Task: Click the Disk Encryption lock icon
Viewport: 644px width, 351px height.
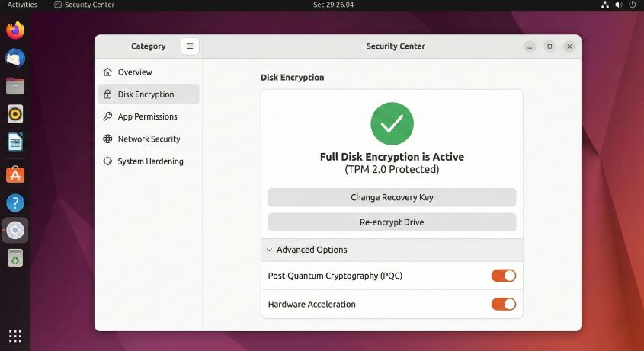Action: tap(107, 94)
